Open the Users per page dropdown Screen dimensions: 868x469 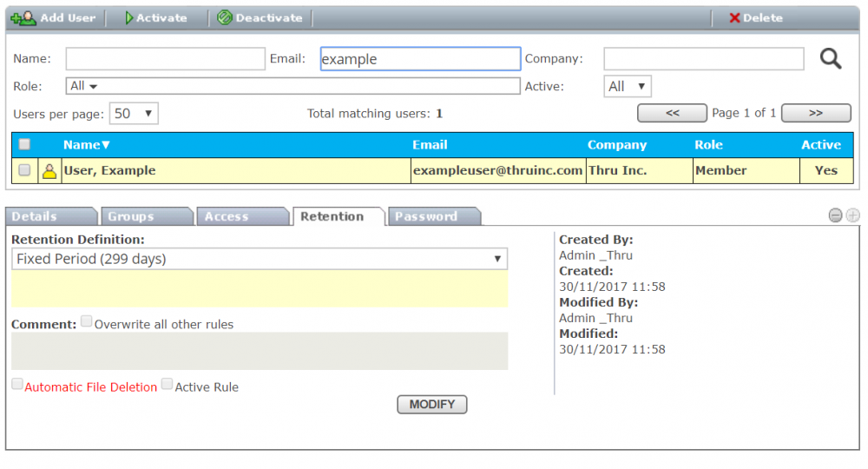pos(134,114)
